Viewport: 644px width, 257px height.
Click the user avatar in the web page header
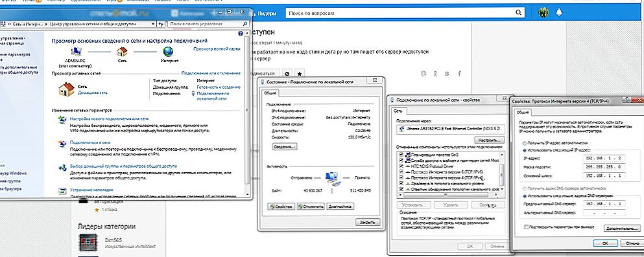click(543, 13)
